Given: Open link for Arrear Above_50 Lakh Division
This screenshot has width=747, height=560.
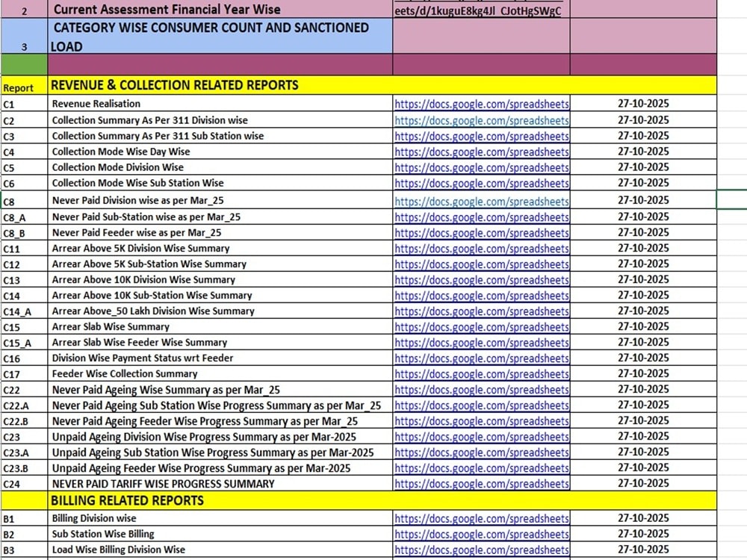Looking at the screenshot, I should [482, 311].
